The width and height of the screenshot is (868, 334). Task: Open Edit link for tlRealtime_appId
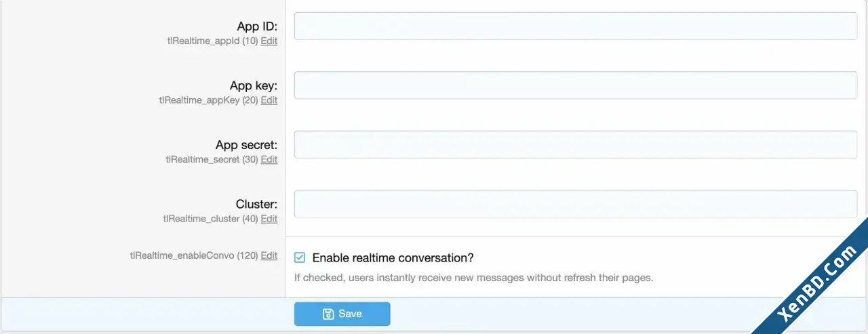[x=269, y=41]
